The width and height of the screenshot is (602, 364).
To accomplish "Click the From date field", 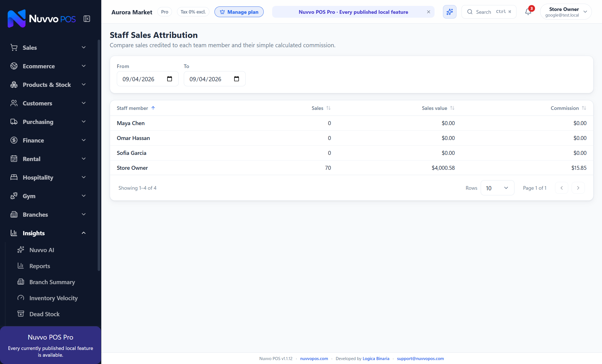I will (x=147, y=79).
